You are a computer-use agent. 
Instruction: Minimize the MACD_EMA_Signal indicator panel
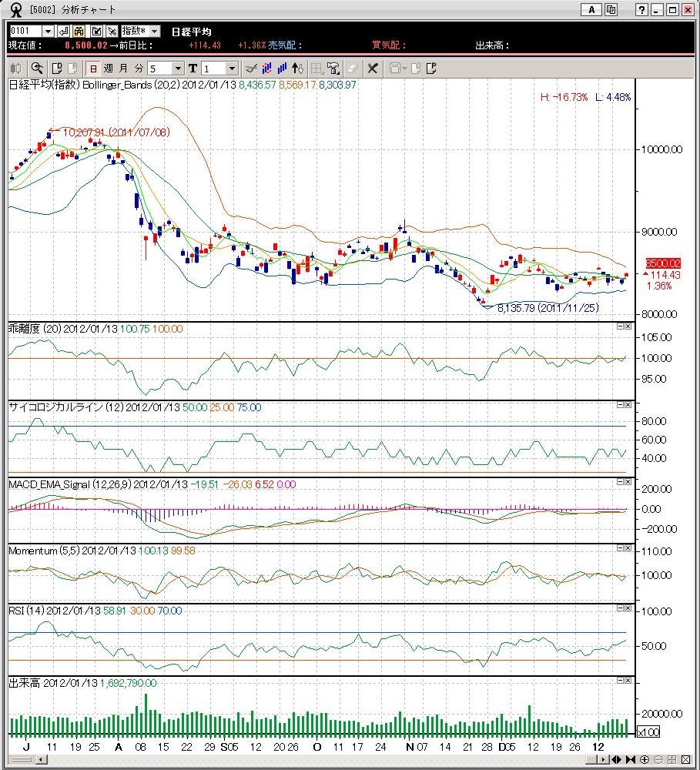pyautogui.click(x=620, y=482)
